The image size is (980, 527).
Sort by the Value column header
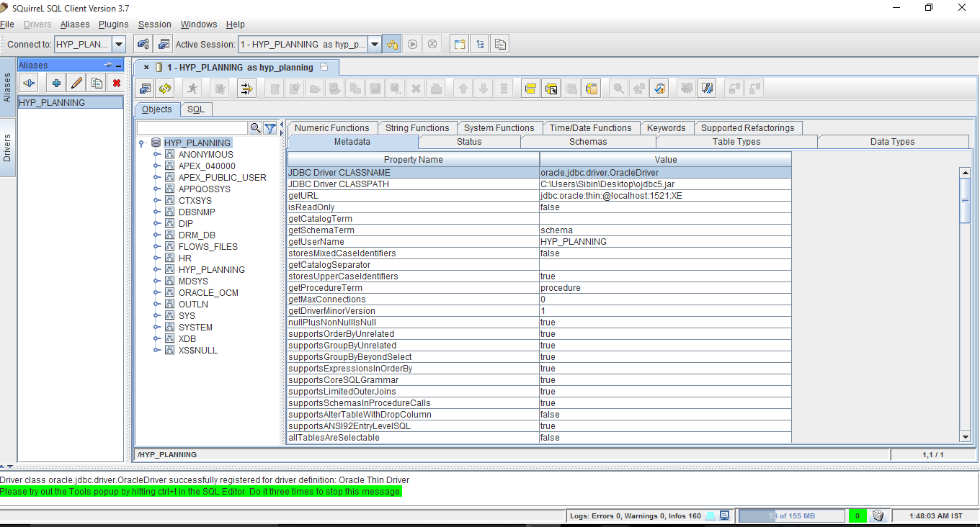point(665,160)
